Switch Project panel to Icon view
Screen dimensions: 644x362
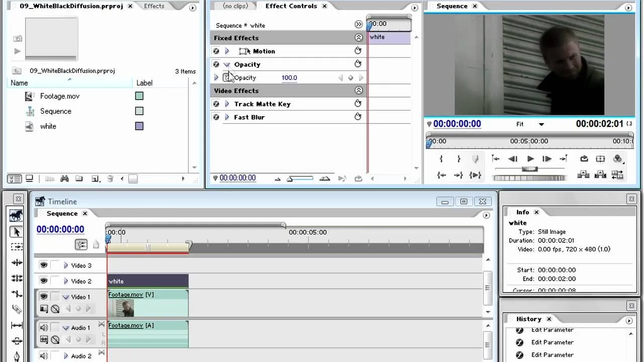[30, 178]
